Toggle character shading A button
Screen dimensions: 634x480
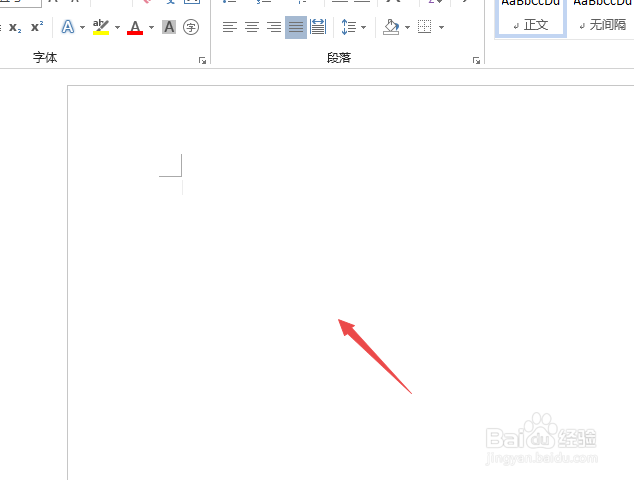[x=169, y=27]
